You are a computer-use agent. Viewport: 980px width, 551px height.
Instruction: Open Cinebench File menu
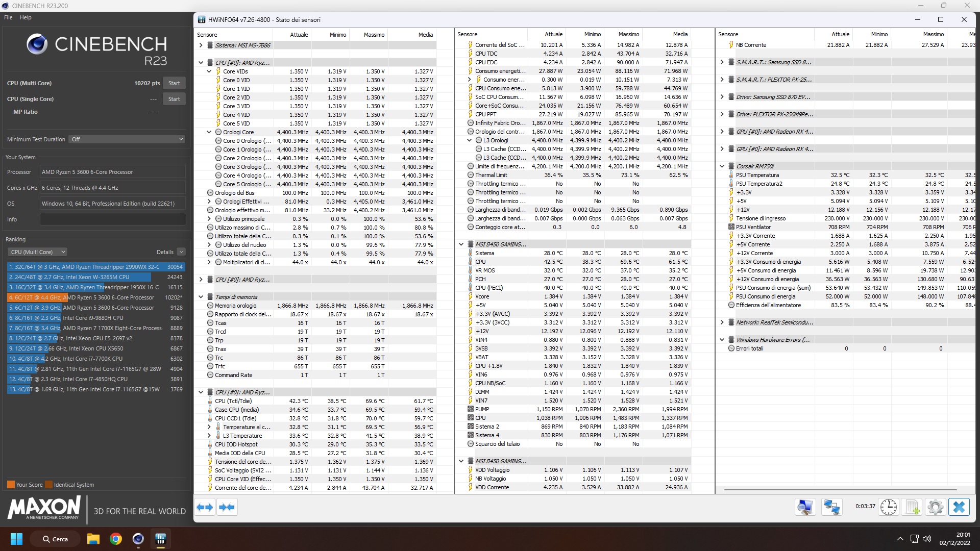click(8, 17)
